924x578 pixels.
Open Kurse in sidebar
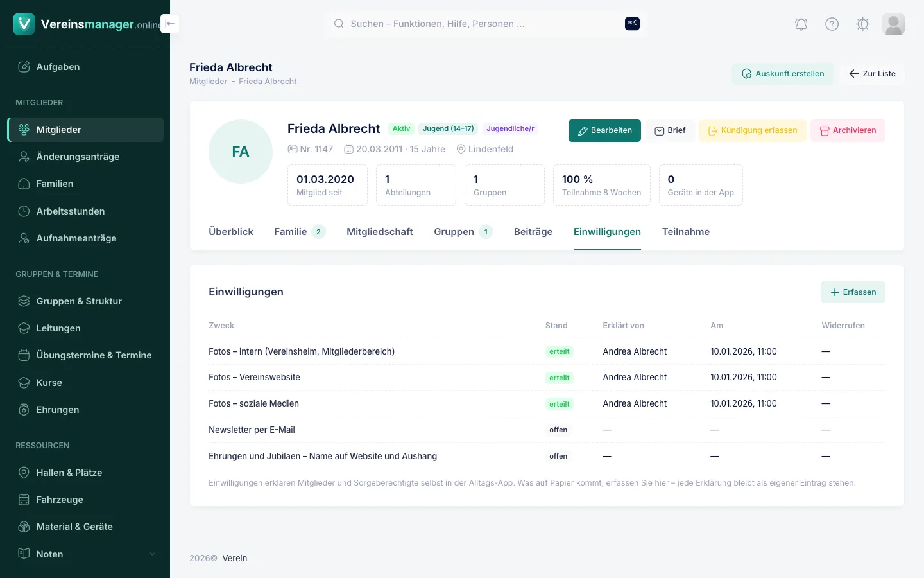point(85,383)
